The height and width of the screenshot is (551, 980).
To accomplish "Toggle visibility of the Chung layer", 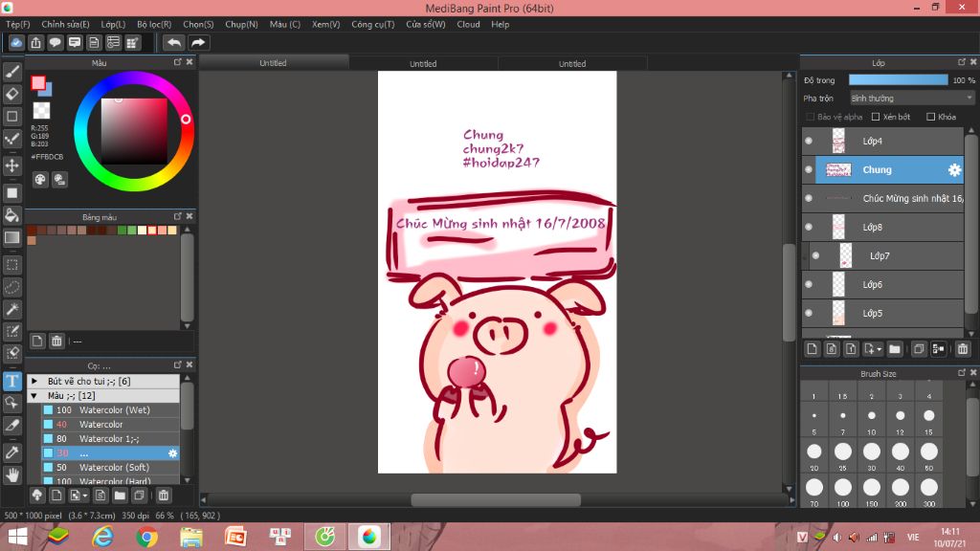I will 809,170.
